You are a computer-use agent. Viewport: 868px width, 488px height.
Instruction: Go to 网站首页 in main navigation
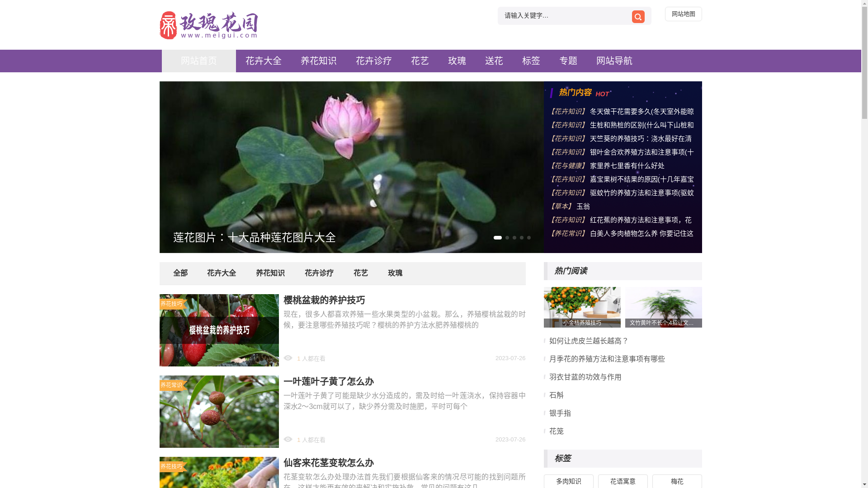click(198, 61)
